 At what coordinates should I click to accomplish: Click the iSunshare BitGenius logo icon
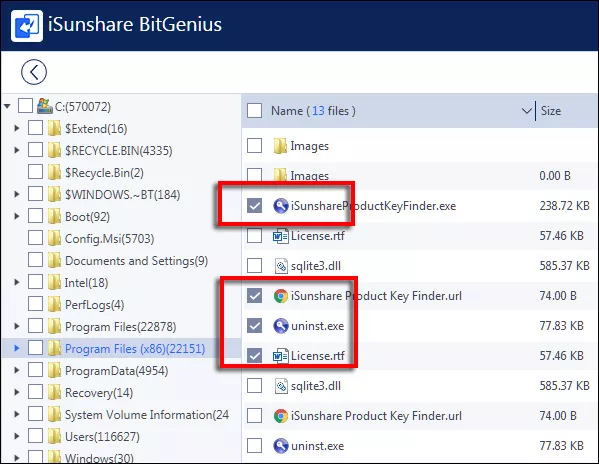pyautogui.click(x=27, y=26)
